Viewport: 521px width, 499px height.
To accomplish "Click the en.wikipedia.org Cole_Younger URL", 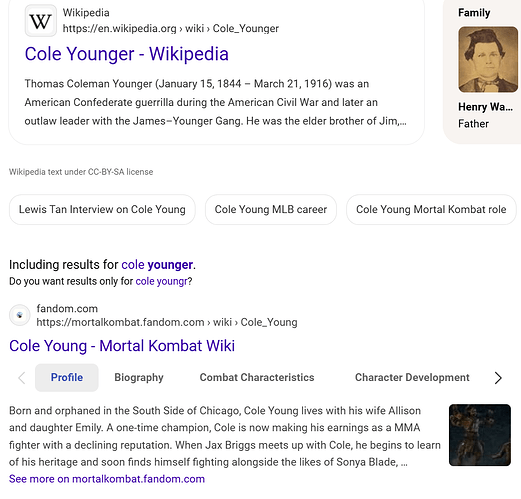I will click(x=171, y=29).
